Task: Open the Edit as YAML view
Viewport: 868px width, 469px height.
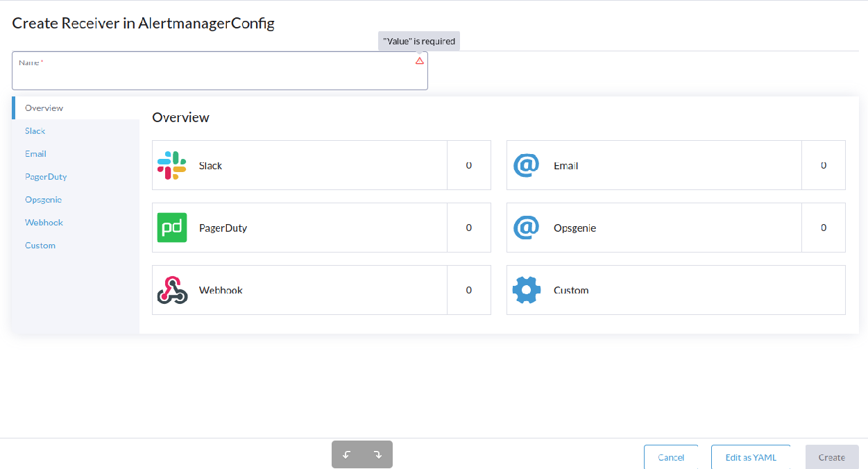Action: (750, 457)
